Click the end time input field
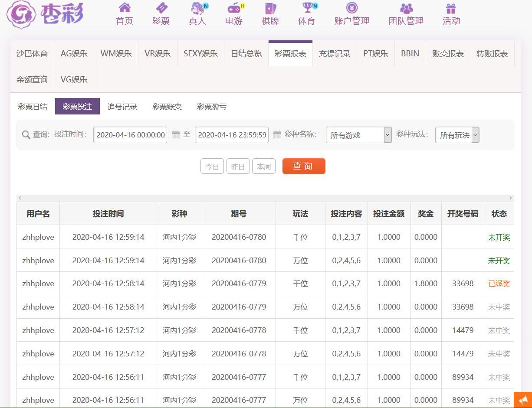Viewport: 532px width, 408px height. pyautogui.click(x=232, y=135)
